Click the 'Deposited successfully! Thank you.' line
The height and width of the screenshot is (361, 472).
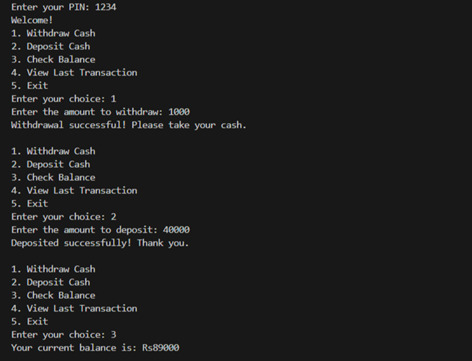100,243
